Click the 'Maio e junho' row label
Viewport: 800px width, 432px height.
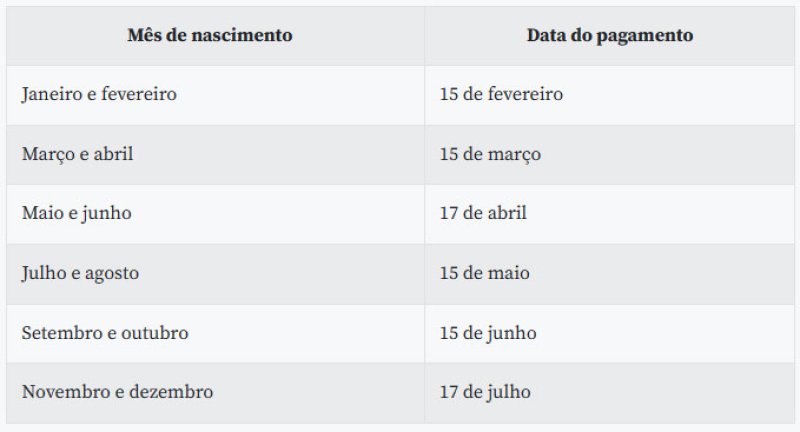pyautogui.click(x=77, y=213)
